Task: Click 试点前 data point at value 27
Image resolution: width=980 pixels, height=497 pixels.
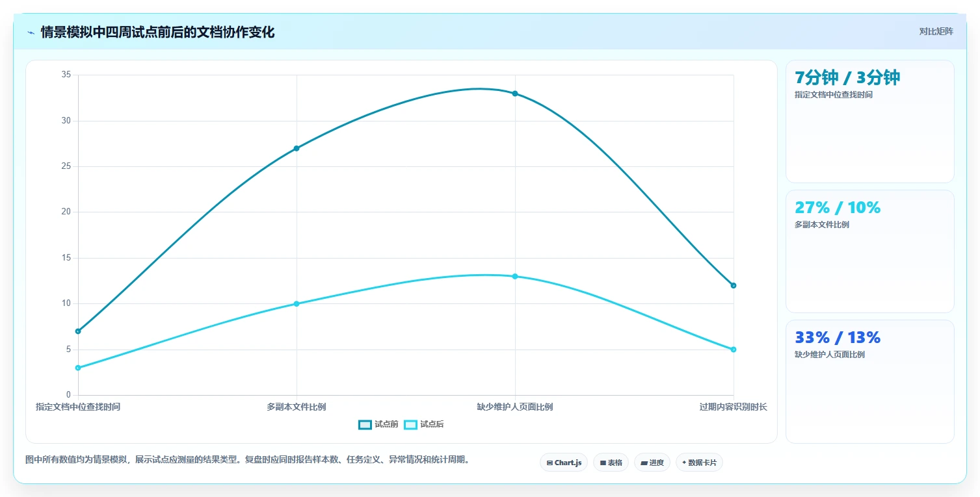Action: coord(297,148)
